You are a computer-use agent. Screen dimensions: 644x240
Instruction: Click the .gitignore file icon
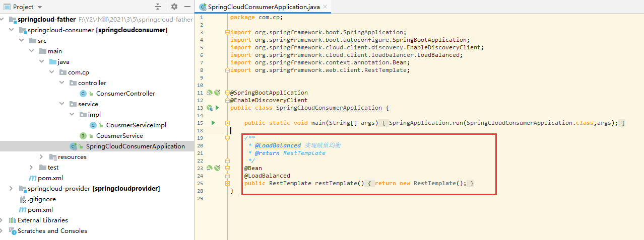22,199
